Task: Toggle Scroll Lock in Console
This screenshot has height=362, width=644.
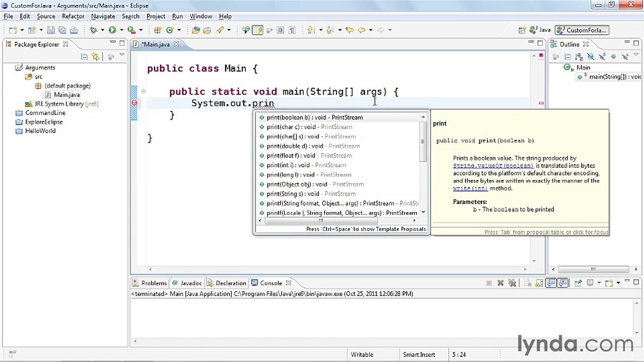Action: click(539, 283)
